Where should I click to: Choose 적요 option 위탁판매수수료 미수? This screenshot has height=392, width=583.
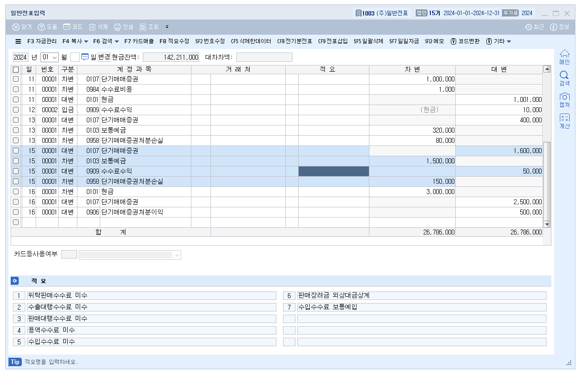click(151, 296)
